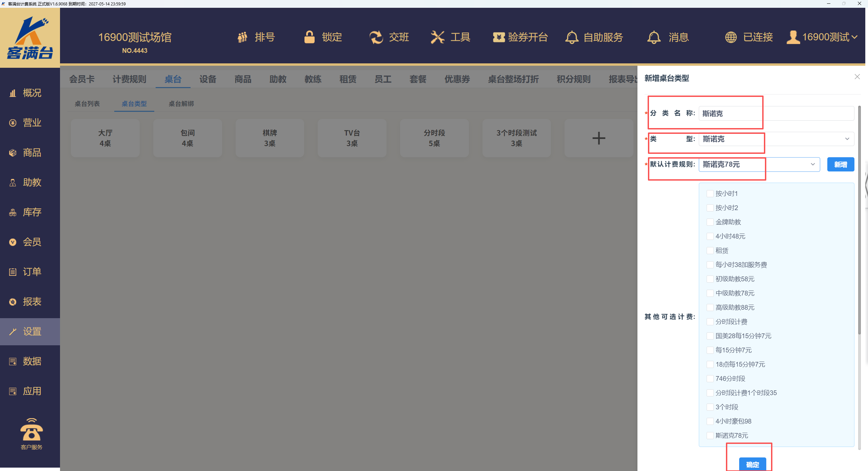Viewport: 868px width, 471px height.
Task: Open 订单 in the sidebar
Action: coord(30,272)
